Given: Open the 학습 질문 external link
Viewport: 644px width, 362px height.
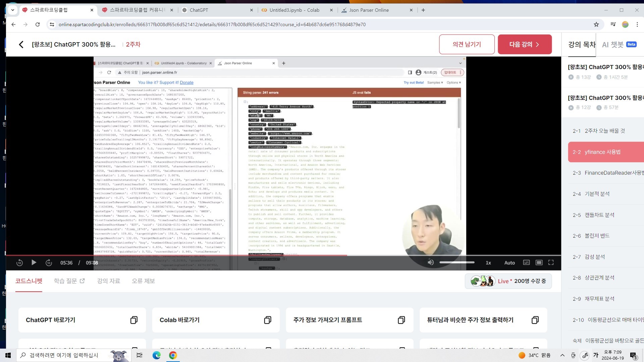Looking at the screenshot, I should point(69,281).
